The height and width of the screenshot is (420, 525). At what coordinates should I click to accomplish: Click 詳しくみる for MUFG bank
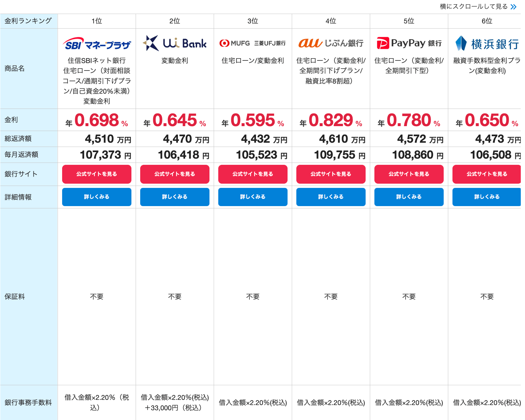253,197
